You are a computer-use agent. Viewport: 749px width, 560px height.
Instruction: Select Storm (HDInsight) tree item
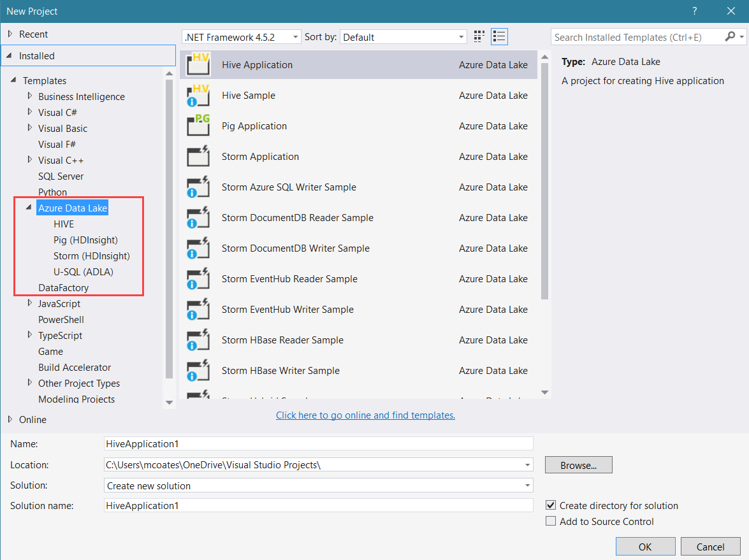(x=91, y=256)
